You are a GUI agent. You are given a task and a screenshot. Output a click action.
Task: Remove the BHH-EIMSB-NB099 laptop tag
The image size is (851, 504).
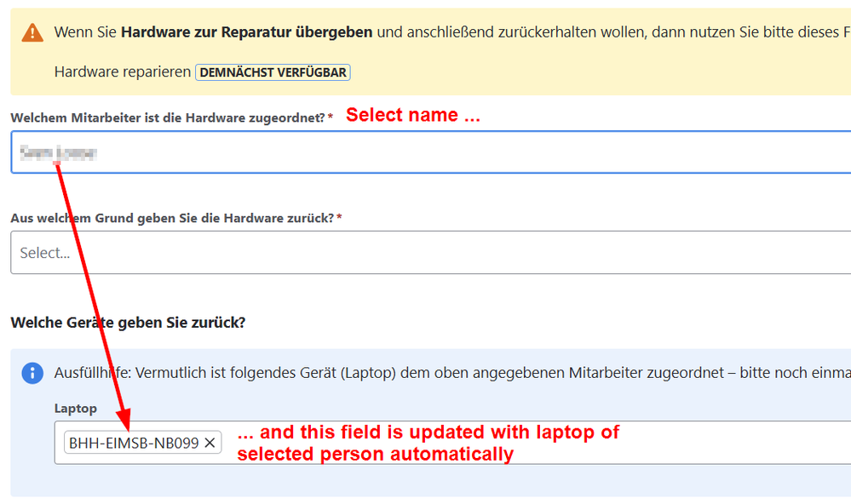point(210,443)
